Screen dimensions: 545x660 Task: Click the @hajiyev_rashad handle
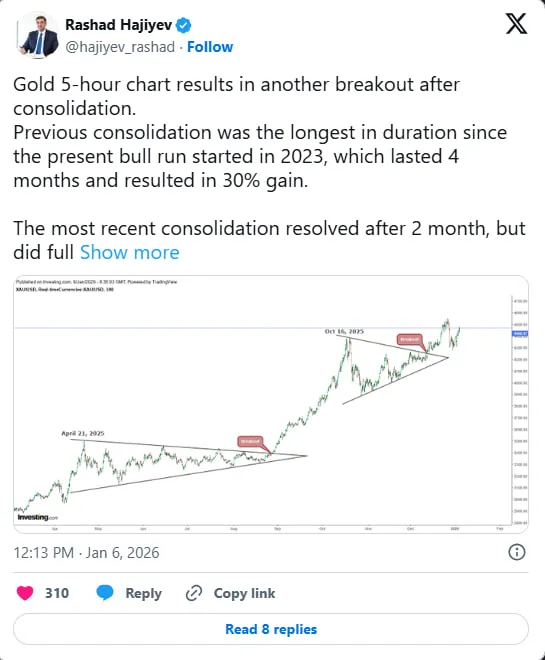tap(120, 47)
